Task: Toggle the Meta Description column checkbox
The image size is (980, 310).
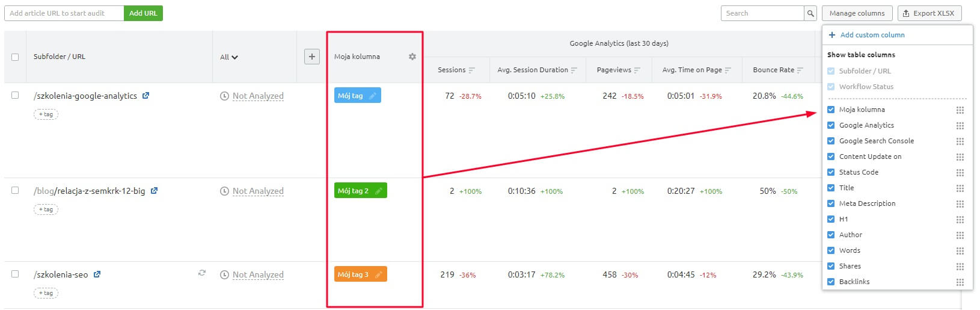Action: pyautogui.click(x=831, y=203)
